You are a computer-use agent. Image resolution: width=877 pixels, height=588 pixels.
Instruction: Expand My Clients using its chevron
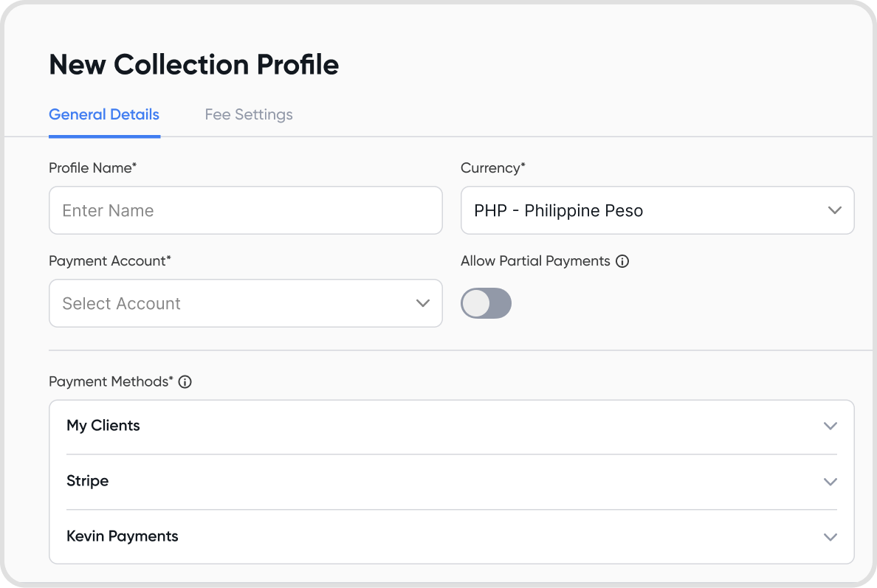(830, 426)
